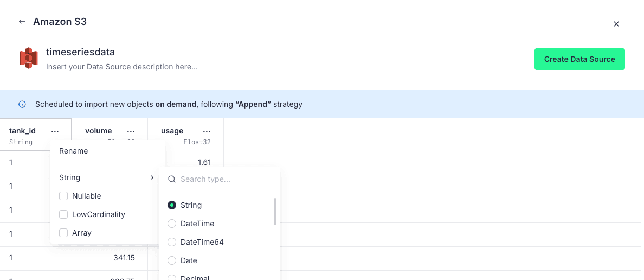
Task: Check the LowCardinality option
Action: (63, 214)
